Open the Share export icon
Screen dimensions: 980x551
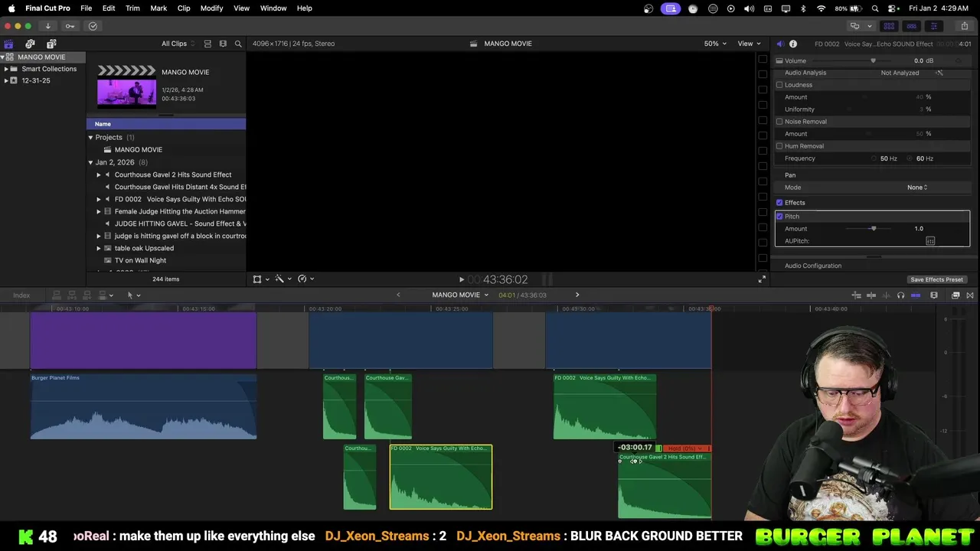(964, 26)
